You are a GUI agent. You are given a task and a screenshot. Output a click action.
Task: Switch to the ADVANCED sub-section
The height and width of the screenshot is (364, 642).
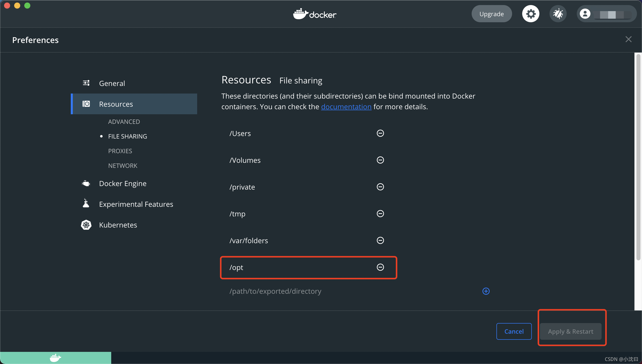(x=124, y=122)
